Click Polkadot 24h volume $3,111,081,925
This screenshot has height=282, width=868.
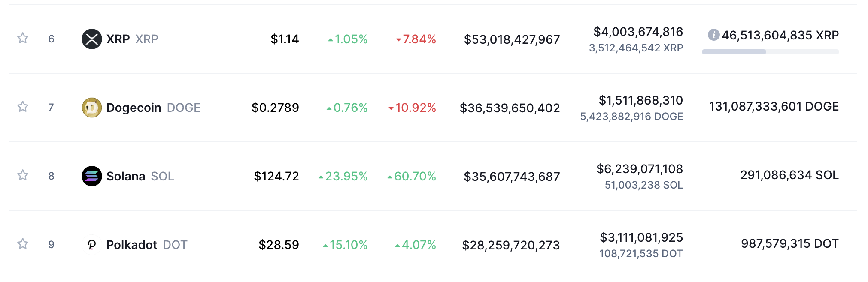point(641,237)
